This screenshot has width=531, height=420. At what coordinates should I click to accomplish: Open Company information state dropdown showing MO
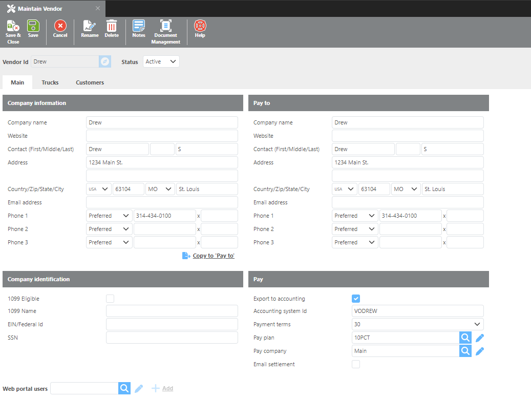pyautogui.click(x=160, y=189)
